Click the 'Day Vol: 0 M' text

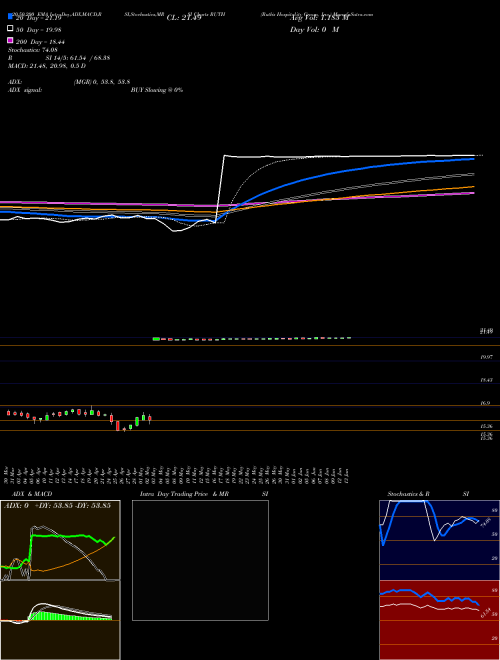314,29
